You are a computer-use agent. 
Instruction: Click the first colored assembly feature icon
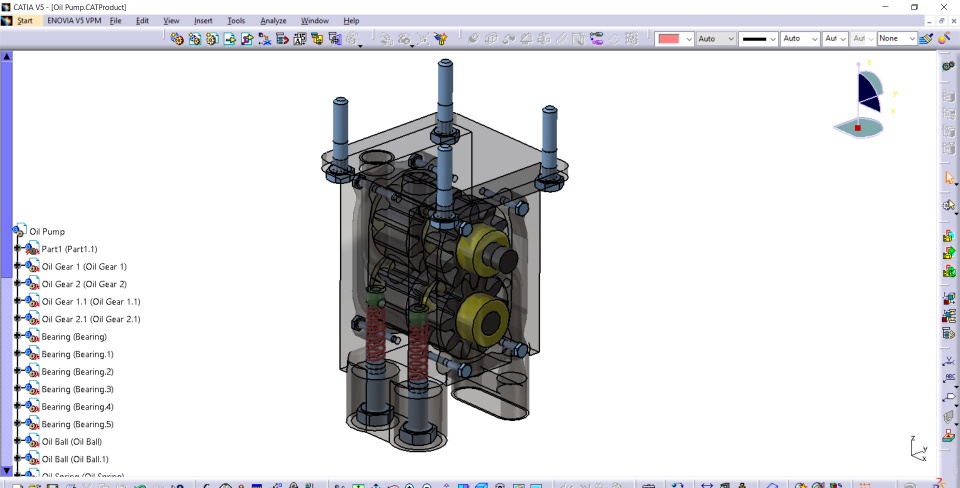948,236
